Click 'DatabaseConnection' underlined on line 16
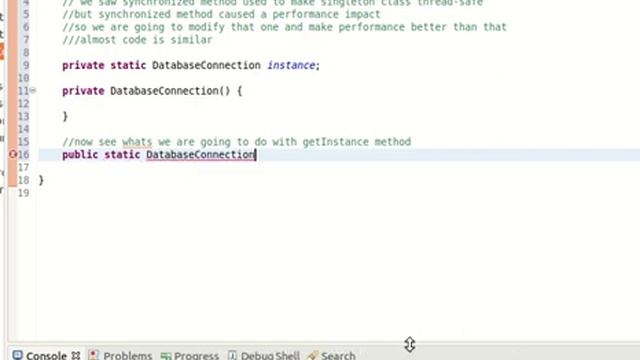The image size is (640, 360). [200, 155]
